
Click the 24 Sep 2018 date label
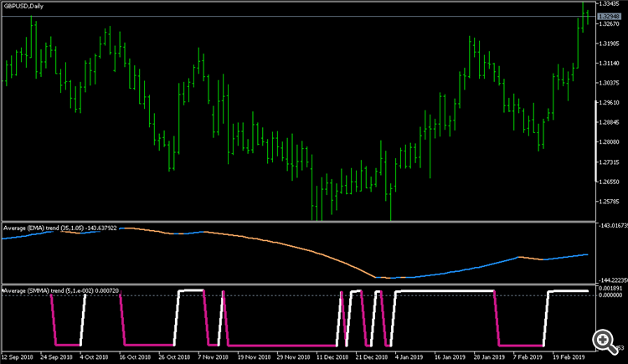pos(56,356)
